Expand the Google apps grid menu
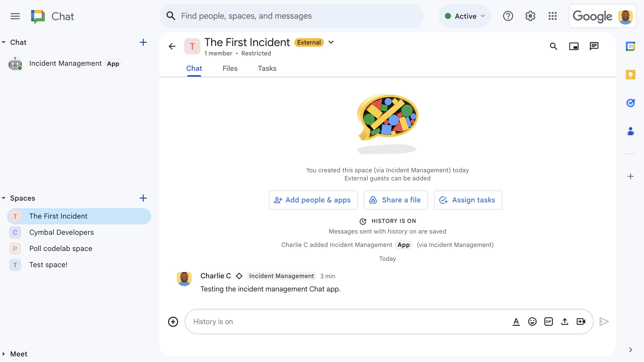Image resolution: width=644 pixels, height=362 pixels. click(x=552, y=16)
